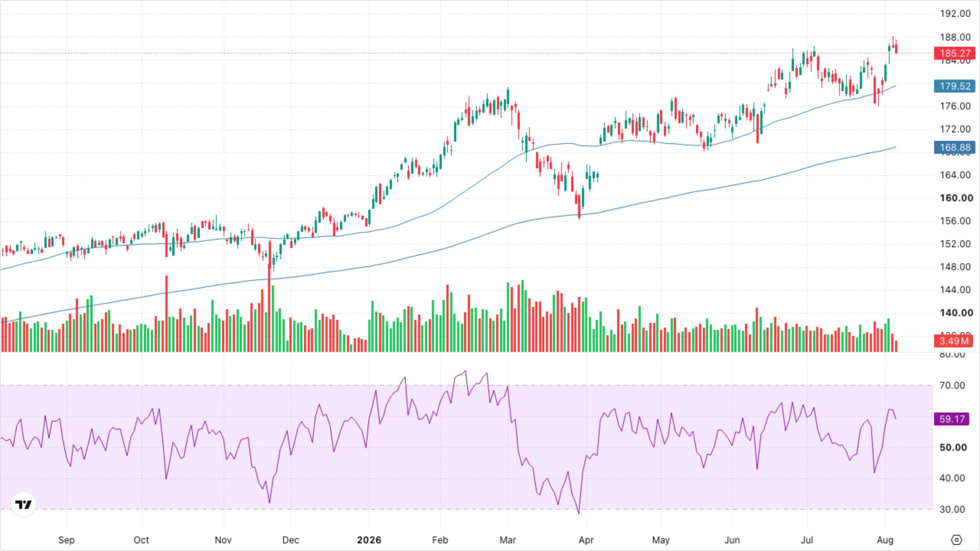Image resolution: width=980 pixels, height=551 pixels.
Task: Select the current price label 185.27
Action: coord(954,53)
